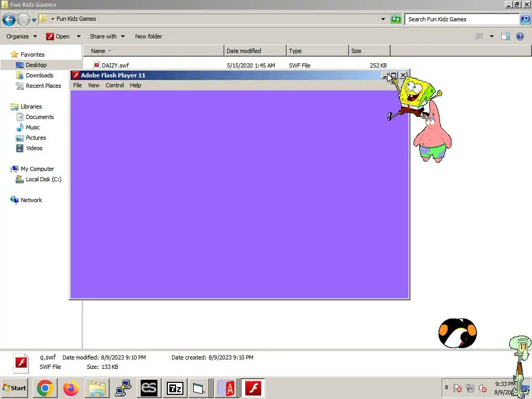Open Explorer help via question mark icon
The height and width of the screenshot is (399, 532).
point(520,36)
